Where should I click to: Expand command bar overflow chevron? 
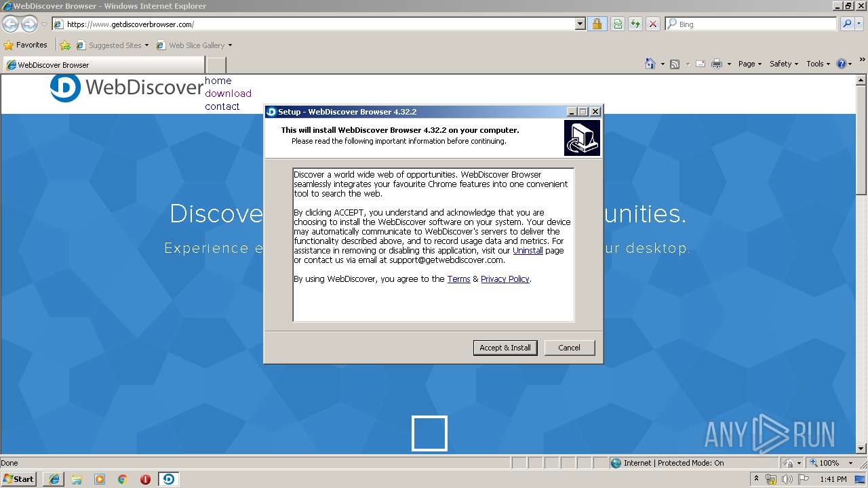[x=863, y=60]
